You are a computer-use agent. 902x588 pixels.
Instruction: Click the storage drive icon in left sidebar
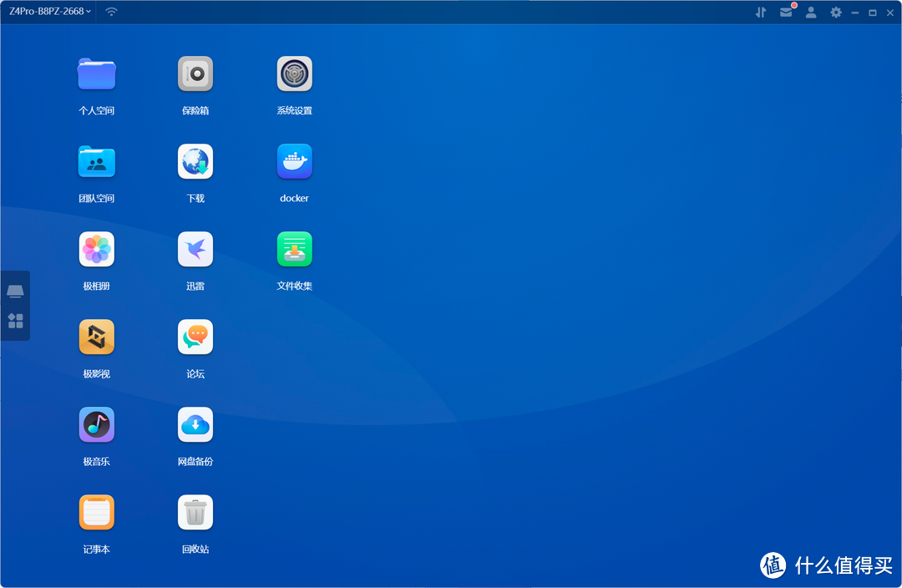coord(16,291)
